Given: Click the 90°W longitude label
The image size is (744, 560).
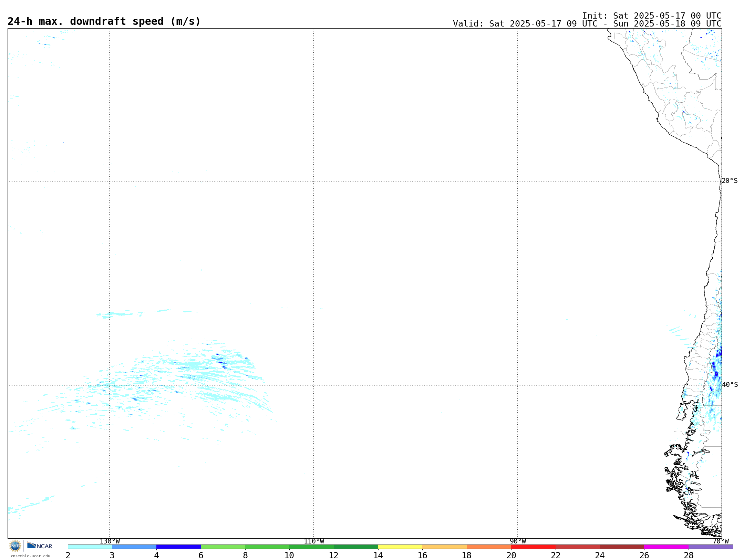Looking at the screenshot, I should [x=518, y=541].
